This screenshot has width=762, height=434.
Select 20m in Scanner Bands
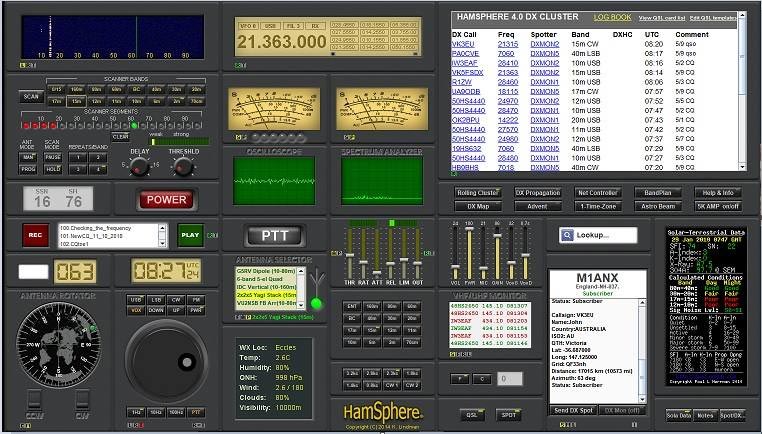(196, 89)
